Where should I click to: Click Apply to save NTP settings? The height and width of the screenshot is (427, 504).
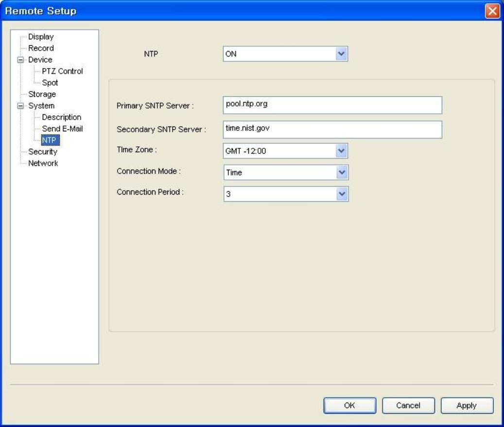pos(467,406)
